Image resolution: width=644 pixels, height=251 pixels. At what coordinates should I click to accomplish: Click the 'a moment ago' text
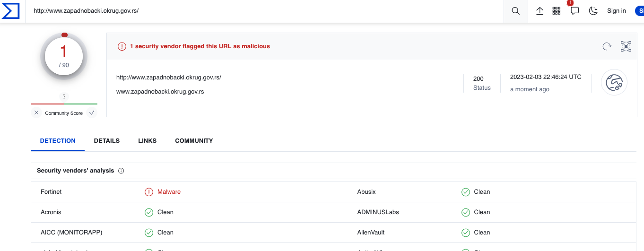pos(530,89)
